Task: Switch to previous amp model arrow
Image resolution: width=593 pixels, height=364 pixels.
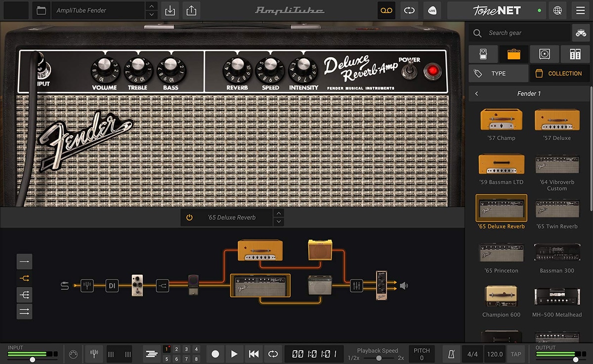Action: click(x=279, y=213)
